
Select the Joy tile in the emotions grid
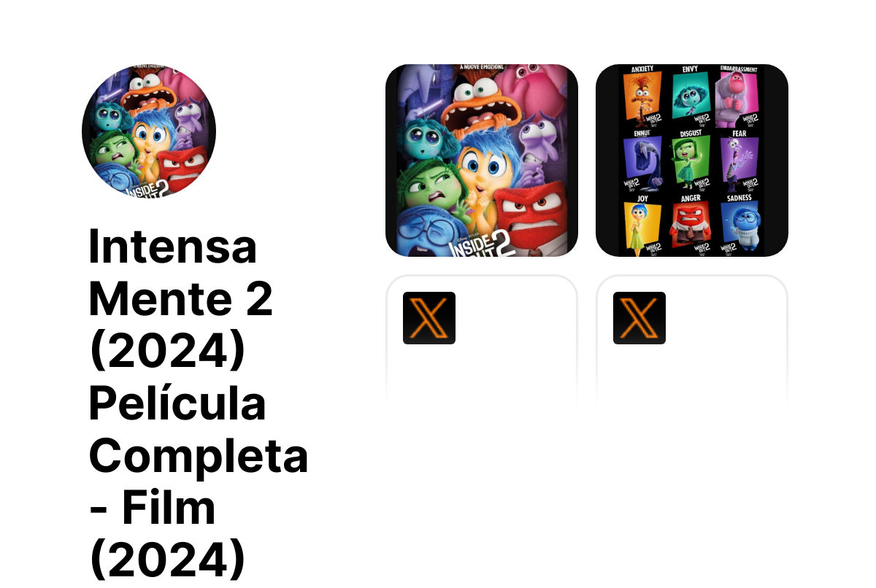(x=642, y=225)
